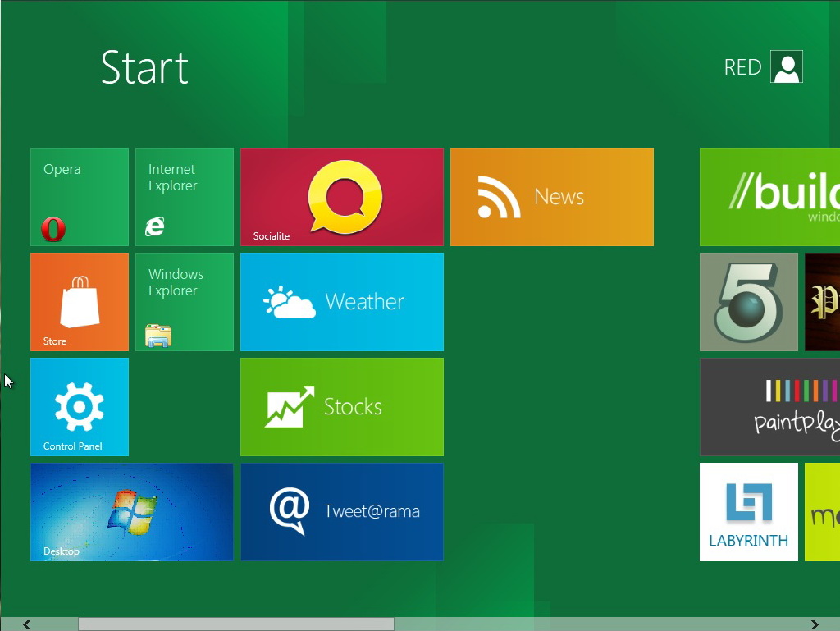
Task: Click the scroll right arrow
Action: pyautogui.click(x=814, y=624)
